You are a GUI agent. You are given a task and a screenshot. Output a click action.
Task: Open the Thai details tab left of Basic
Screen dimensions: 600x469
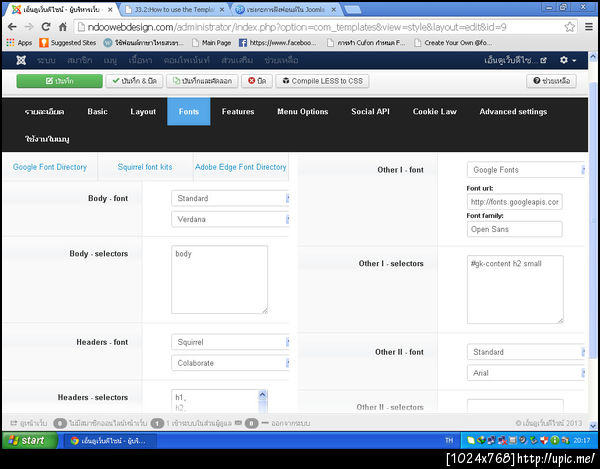(44, 112)
